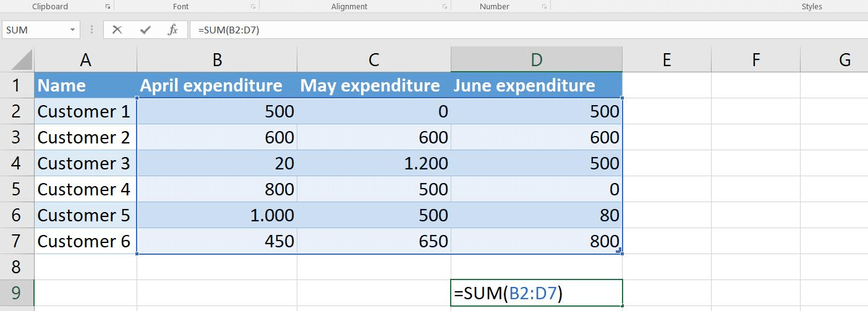Select the Customer 6 cell
Screen dimensions: 868x311
(x=85, y=241)
